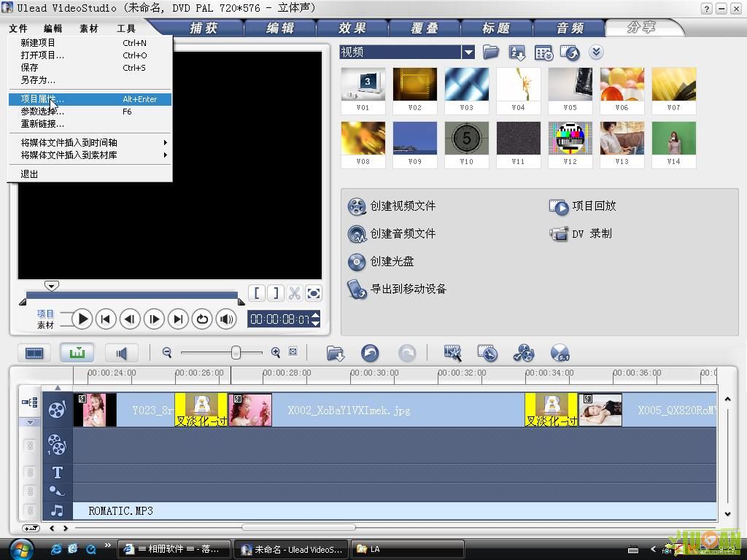Click the export library clip icon
The width and height of the screenshot is (747, 560).
[569, 52]
